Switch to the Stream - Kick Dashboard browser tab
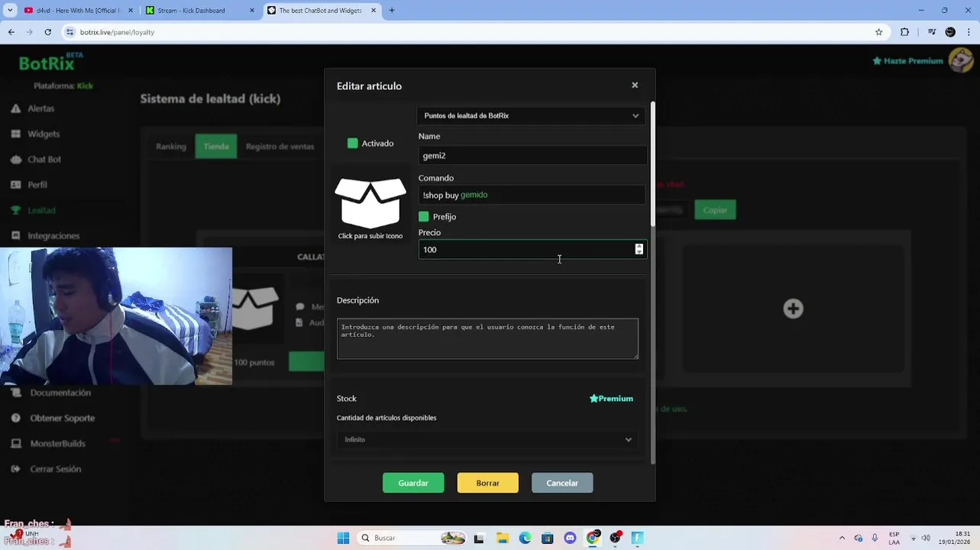This screenshot has height=550, width=980. [x=199, y=11]
